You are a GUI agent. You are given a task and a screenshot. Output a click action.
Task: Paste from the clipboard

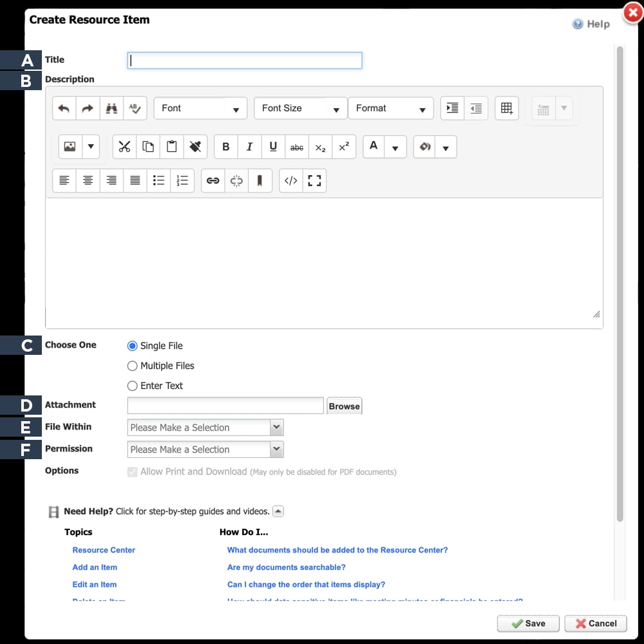tap(172, 147)
